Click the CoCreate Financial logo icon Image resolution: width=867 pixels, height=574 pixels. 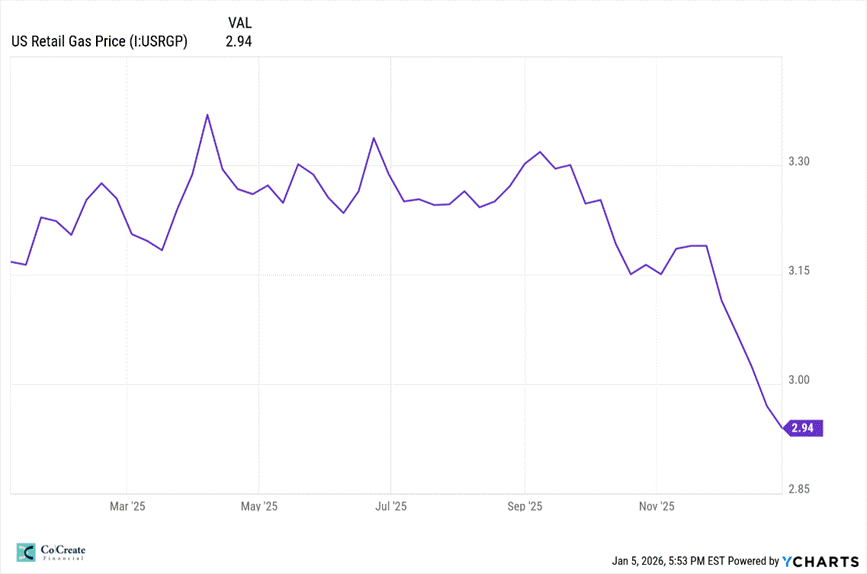pos(26,552)
